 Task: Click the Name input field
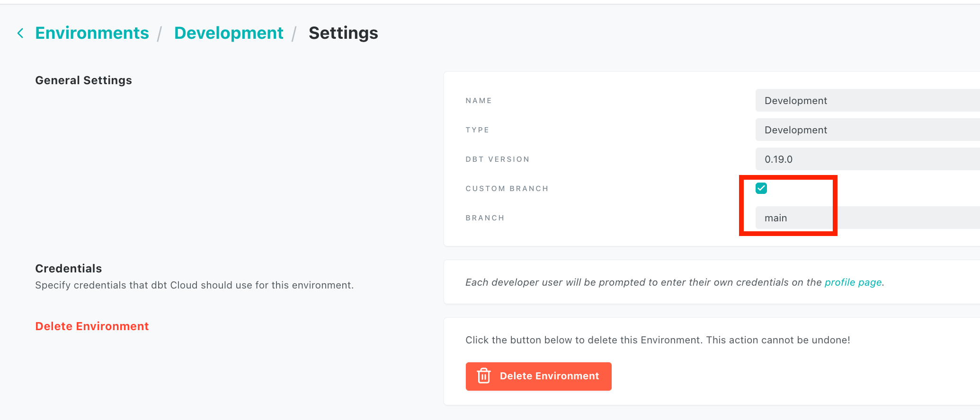[x=867, y=101]
